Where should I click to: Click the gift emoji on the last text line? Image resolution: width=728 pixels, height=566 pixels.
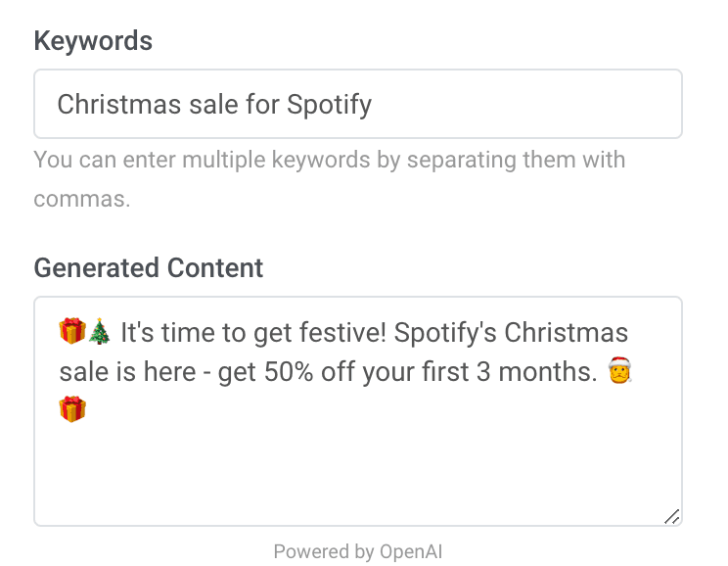coord(72,409)
